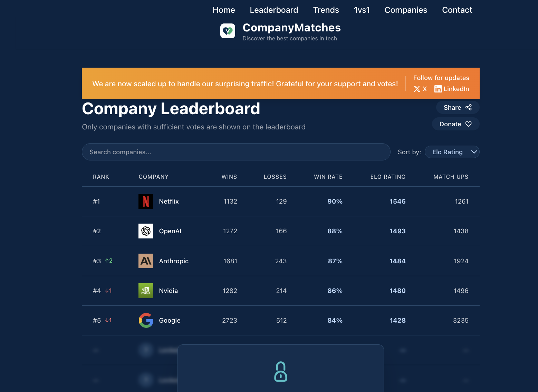Click Nvidia win rate 86%
This screenshot has width=538, height=392.
[335, 291]
